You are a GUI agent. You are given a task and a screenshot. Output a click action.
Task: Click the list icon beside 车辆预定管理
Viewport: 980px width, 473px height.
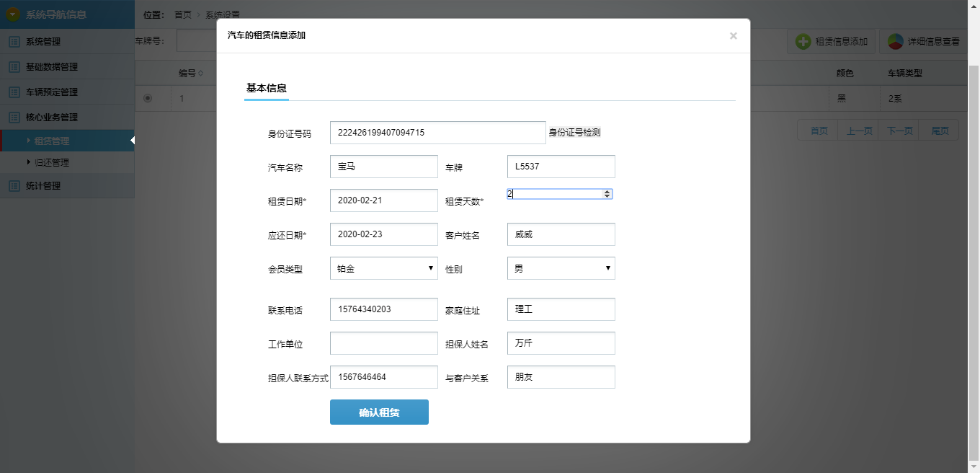[x=14, y=92]
